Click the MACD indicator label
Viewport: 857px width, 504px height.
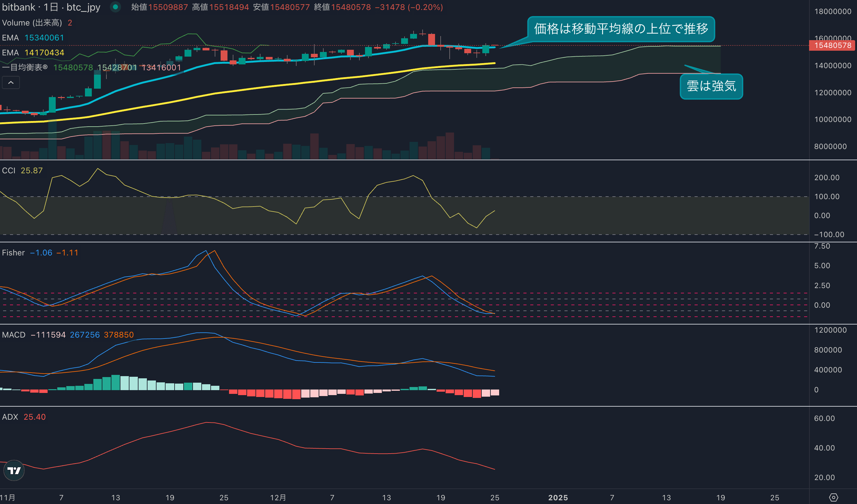14,335
